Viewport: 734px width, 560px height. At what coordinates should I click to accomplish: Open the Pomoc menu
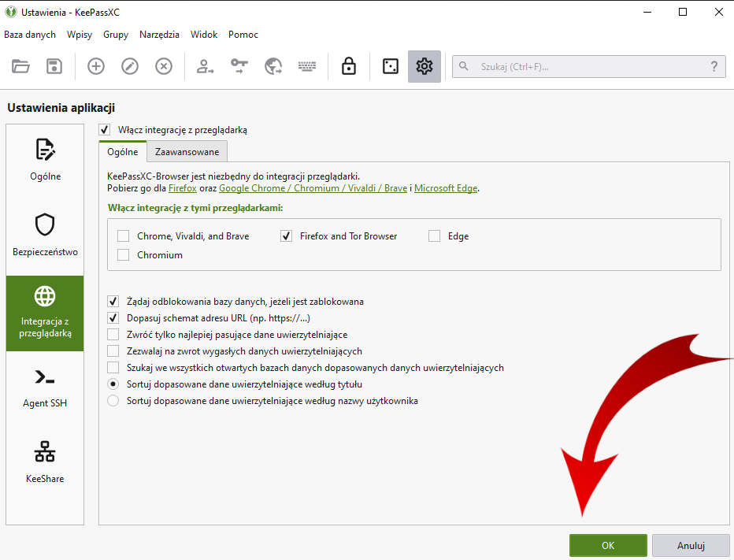coord(243,35)
